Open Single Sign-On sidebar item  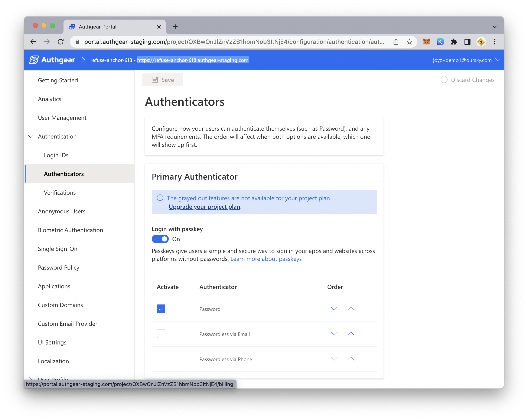click(x=58, y=249)
